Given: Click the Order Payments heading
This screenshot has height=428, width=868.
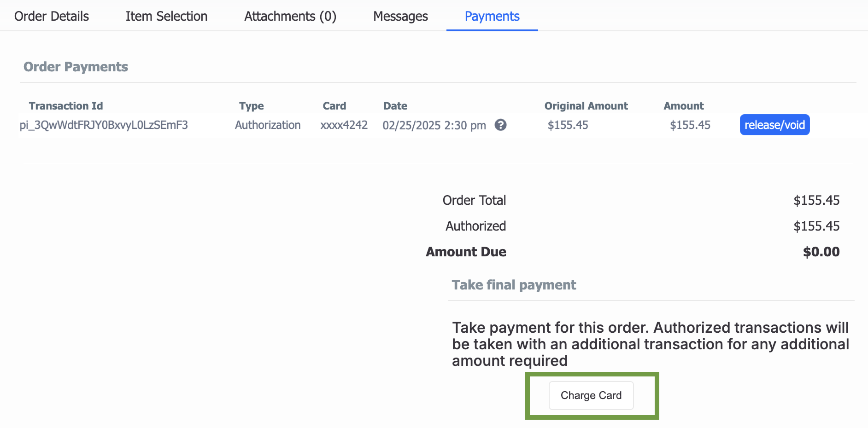Looking at the screenshot, I should 76,67.
